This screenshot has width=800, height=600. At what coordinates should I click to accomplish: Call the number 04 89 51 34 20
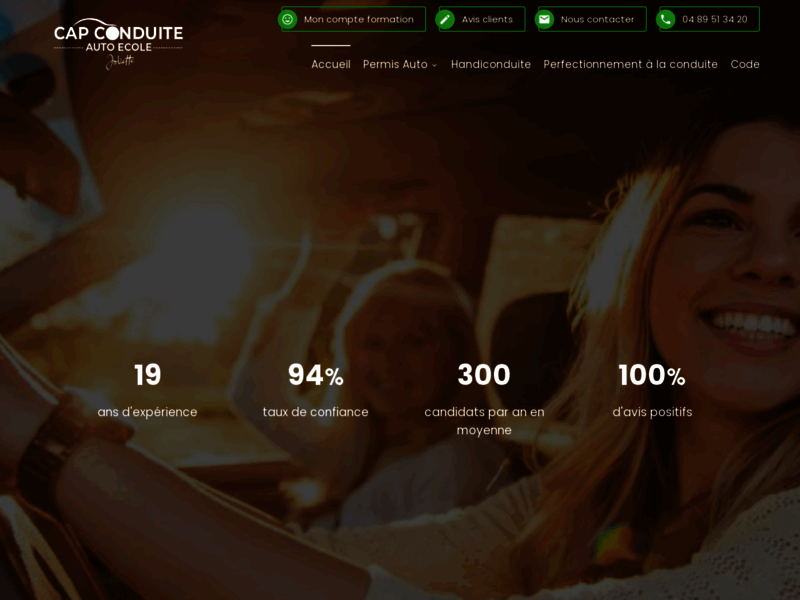coord(714,19)
